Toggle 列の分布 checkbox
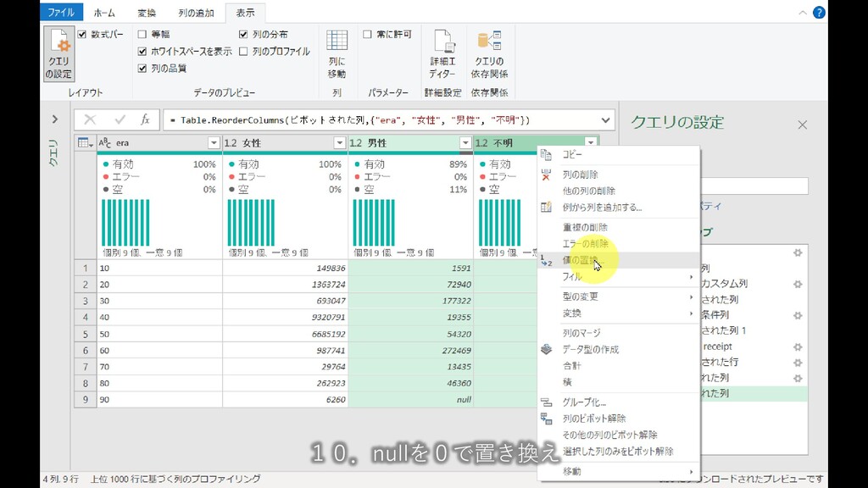The width and height of the screenshot is (868, 488). (x=243, y=34)
